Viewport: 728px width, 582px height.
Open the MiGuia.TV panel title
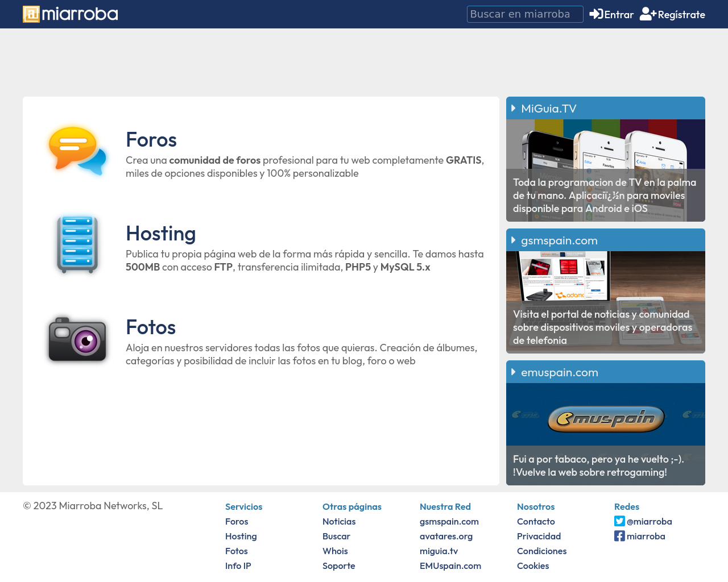(x=549, y=109)
